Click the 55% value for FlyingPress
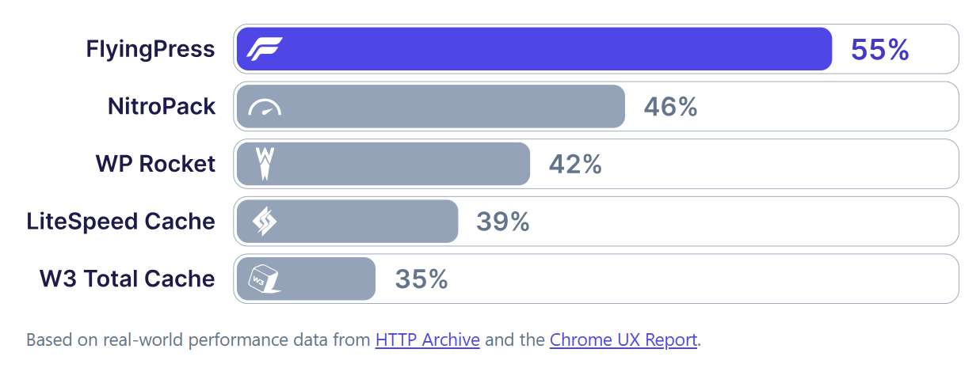The width and height of the screenshot is (980, 368). point(879,50)
